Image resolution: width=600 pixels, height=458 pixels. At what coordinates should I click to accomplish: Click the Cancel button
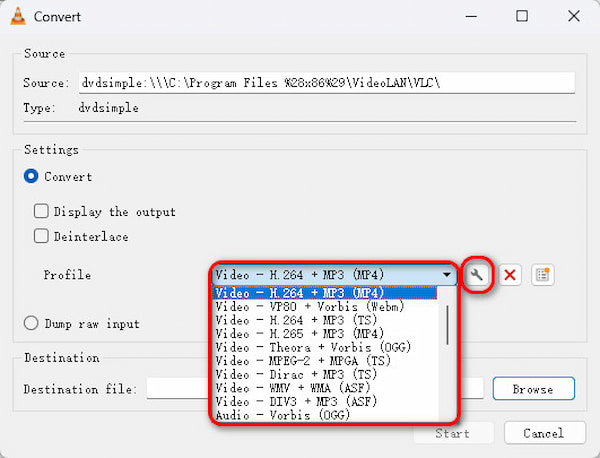pyautogui.click(x=545, y=433)
